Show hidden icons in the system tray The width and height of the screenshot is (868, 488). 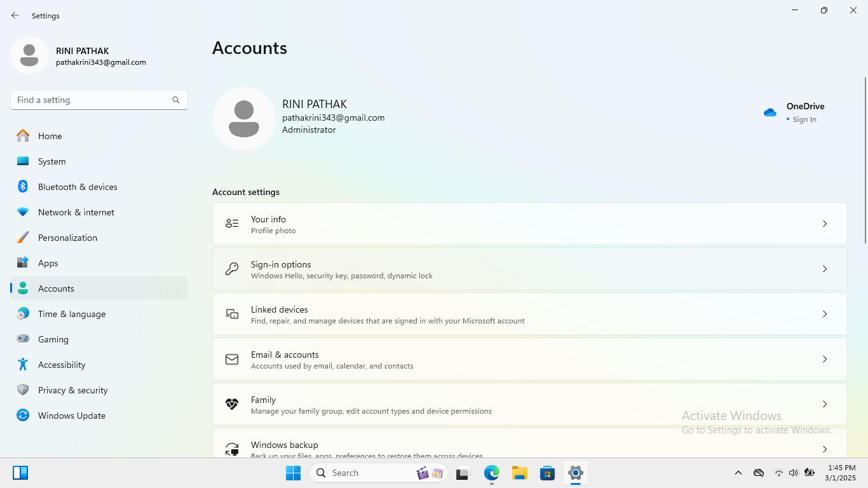[738, 473]
